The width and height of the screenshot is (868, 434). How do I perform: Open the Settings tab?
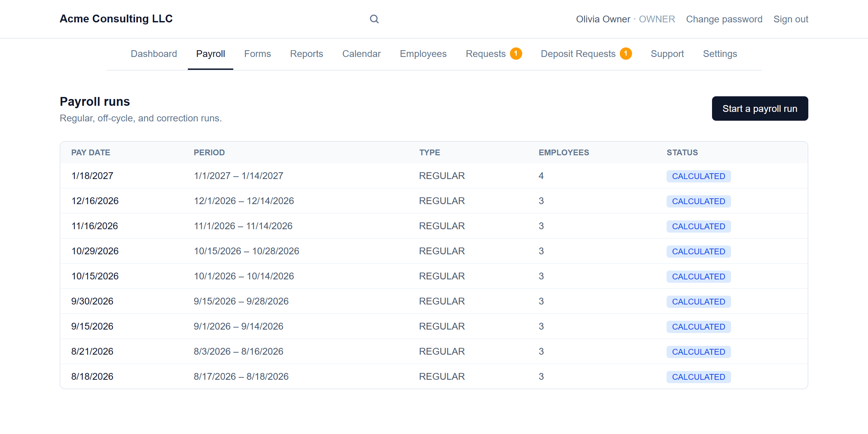click(720, 54)
